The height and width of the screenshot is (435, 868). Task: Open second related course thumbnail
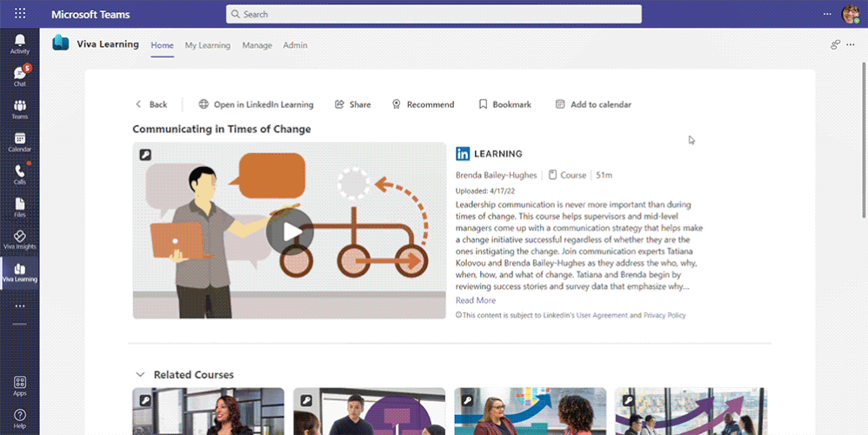[x=370, y=412]
